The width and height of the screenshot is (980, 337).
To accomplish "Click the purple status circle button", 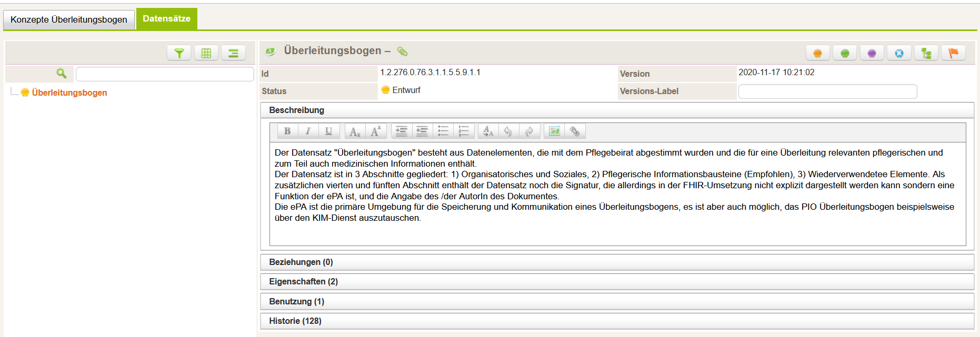I will coord(872,53).
